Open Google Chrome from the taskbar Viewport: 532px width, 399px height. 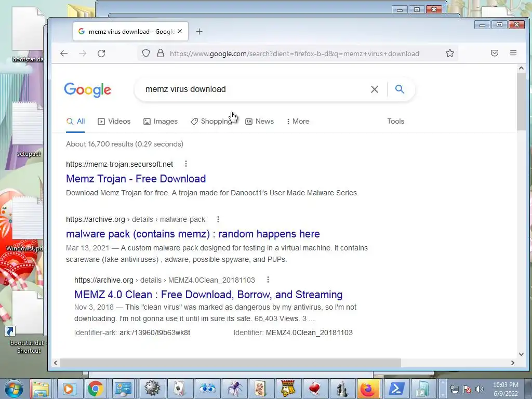pyautogui.click(x=96, y=389)
